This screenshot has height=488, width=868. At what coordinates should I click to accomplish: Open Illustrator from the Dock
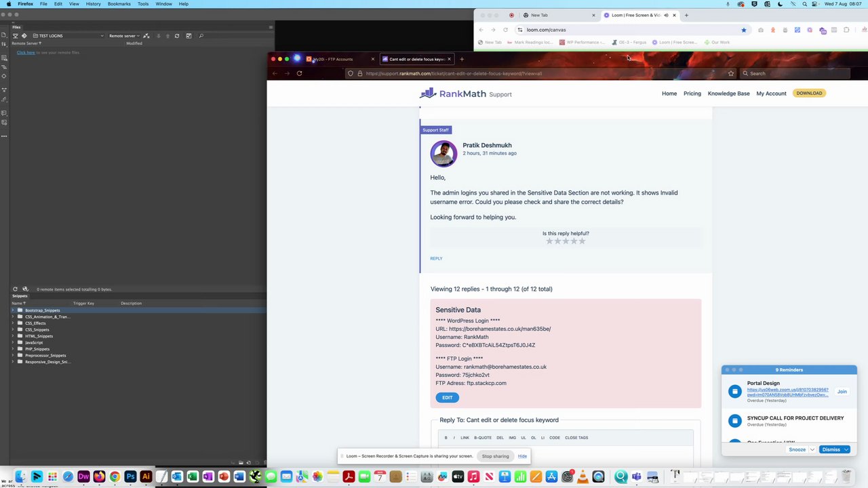(x=146, y=477)
